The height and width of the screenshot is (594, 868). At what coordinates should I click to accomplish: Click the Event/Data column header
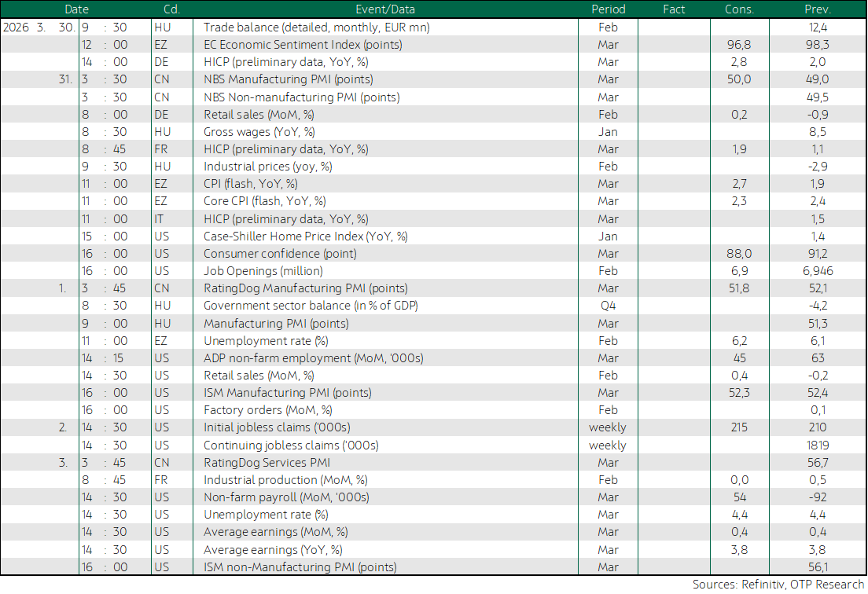(x=384, y=9)
